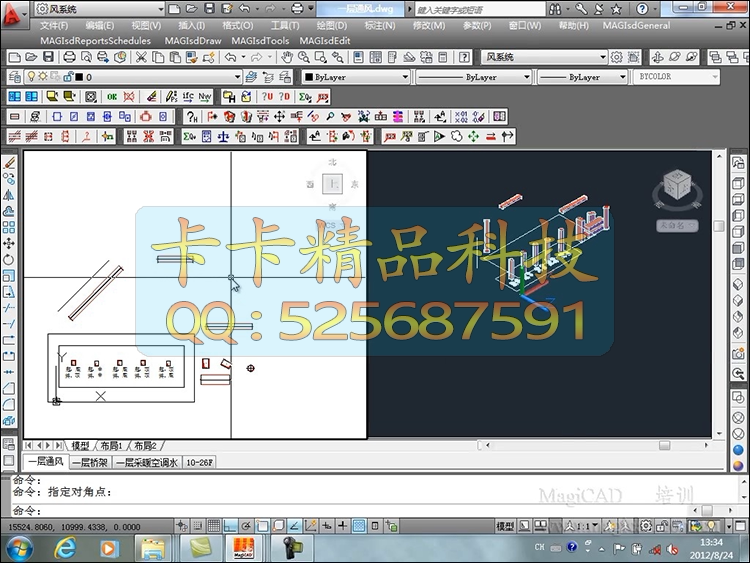Click the Cut scissors icon

141,57
